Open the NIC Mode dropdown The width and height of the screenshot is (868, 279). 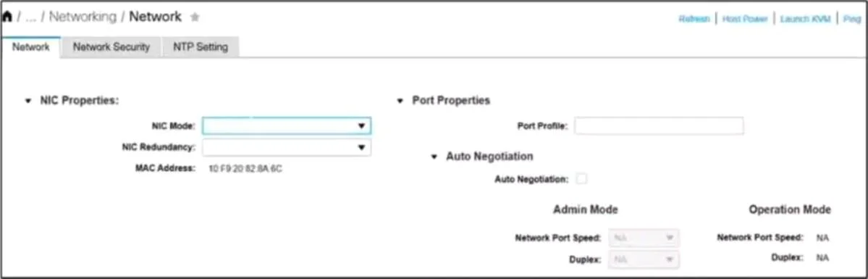coord(287,126)
